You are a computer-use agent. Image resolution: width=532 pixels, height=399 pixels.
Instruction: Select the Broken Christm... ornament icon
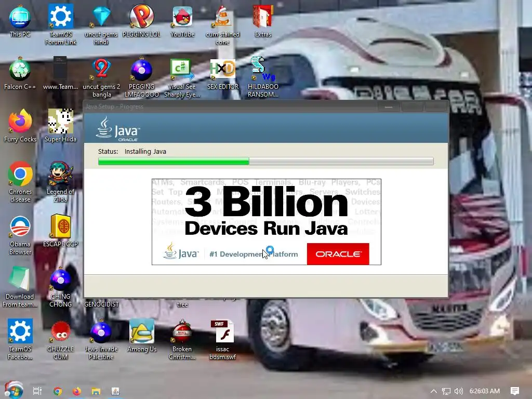click(x=182, y=339)
